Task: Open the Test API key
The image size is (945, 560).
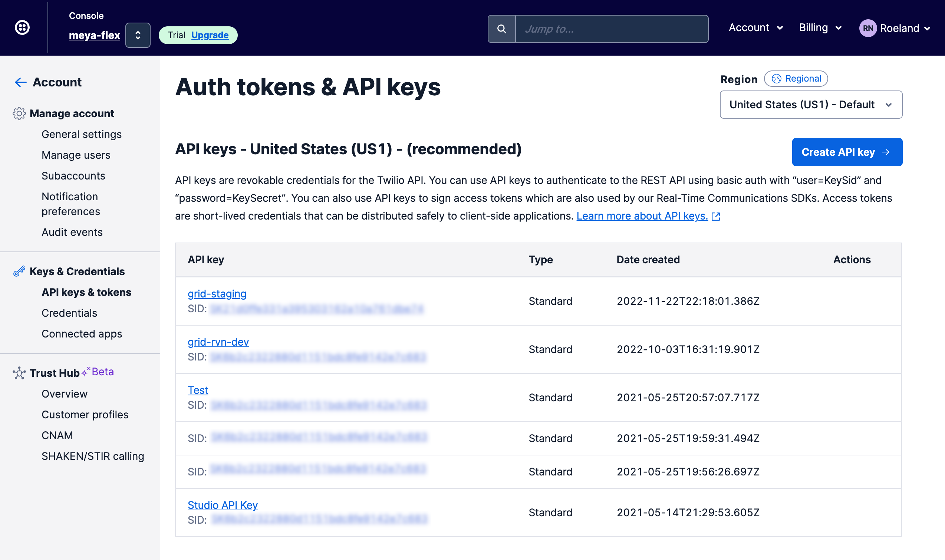Action: 198,390
